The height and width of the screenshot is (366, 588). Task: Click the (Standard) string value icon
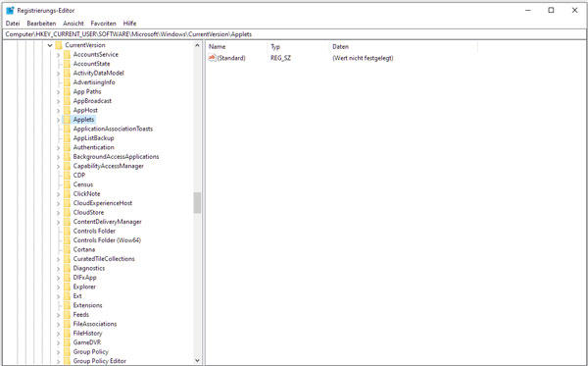point(213,58)
